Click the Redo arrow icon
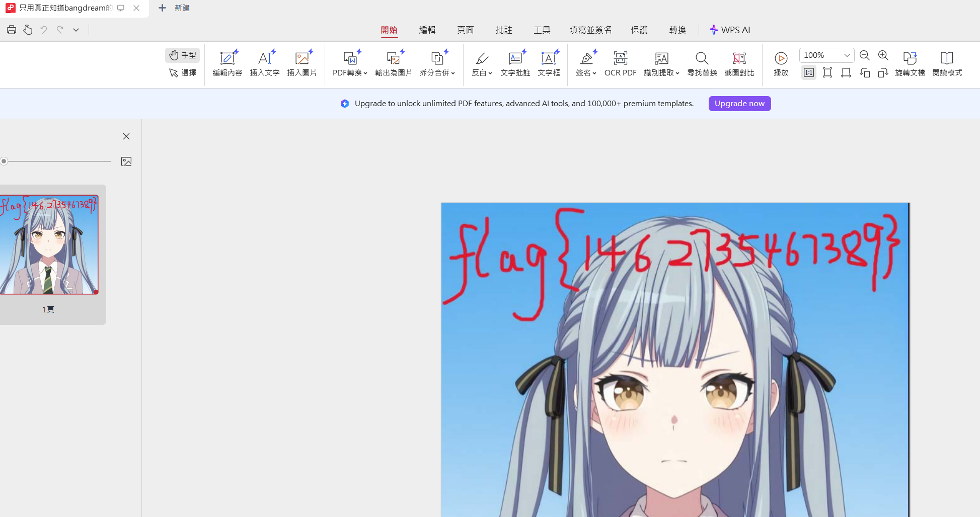Screen dimensions: 980x517 [60, 30]
